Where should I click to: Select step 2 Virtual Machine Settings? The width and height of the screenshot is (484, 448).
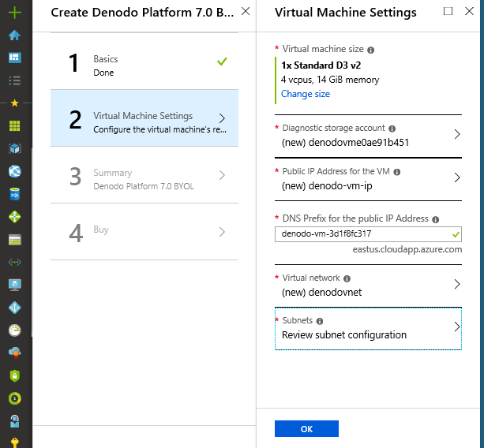point(144,118)
